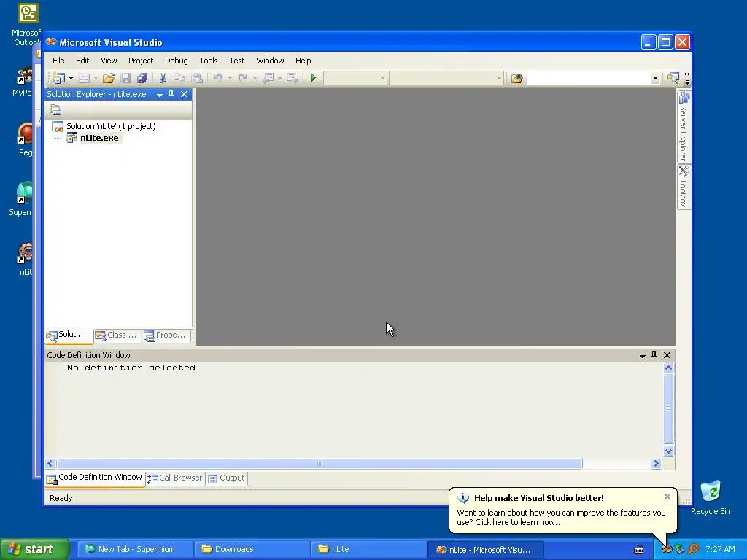Open the Downloads taskbar item

point(252,550)
